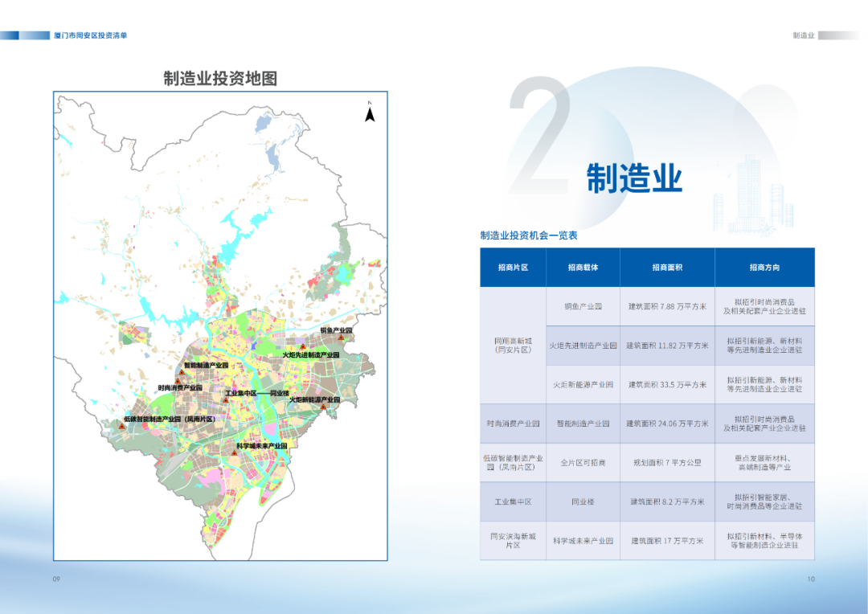Click the north arrow compass icon
Screen dimensions: 868x614
click(x=369, y=115)
